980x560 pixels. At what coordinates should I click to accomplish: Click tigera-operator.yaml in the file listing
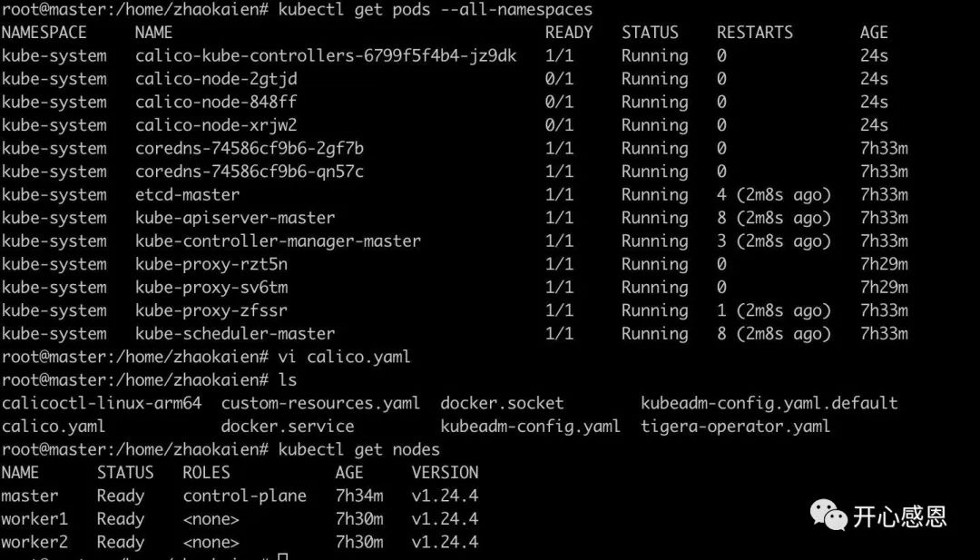pyautogui.click(x=736, y=426)
